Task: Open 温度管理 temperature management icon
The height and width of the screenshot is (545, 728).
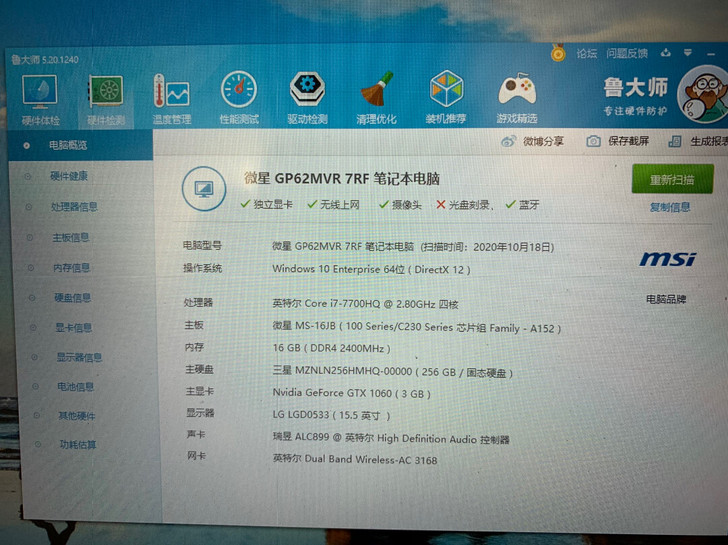Action: (171, 99)
